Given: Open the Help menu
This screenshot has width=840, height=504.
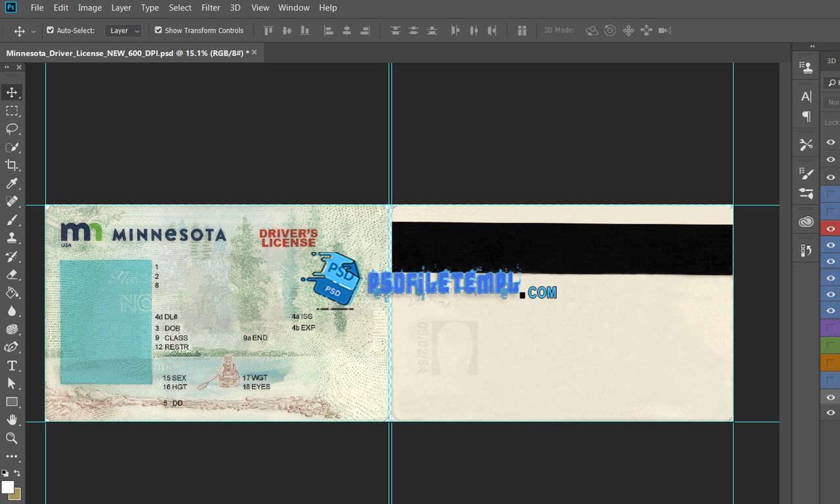Looking at the screenshot, I should (328, 8).
